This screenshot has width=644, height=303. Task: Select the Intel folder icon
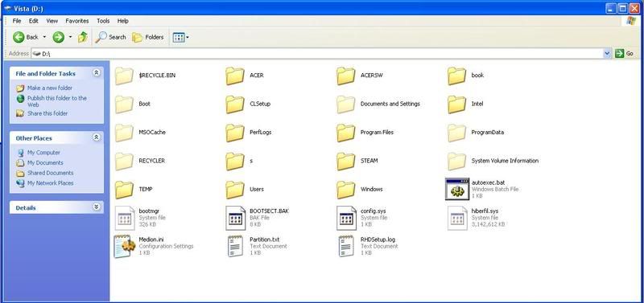(456, 104)
